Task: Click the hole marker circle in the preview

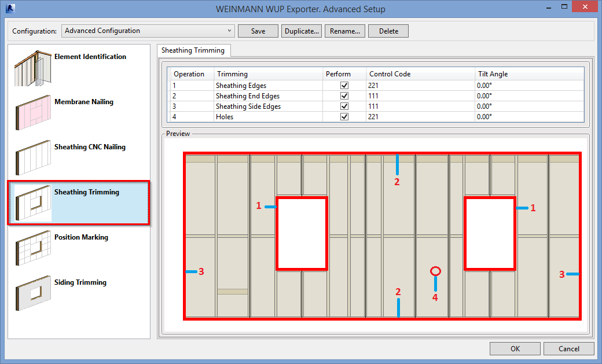Action: pos(435,270)
